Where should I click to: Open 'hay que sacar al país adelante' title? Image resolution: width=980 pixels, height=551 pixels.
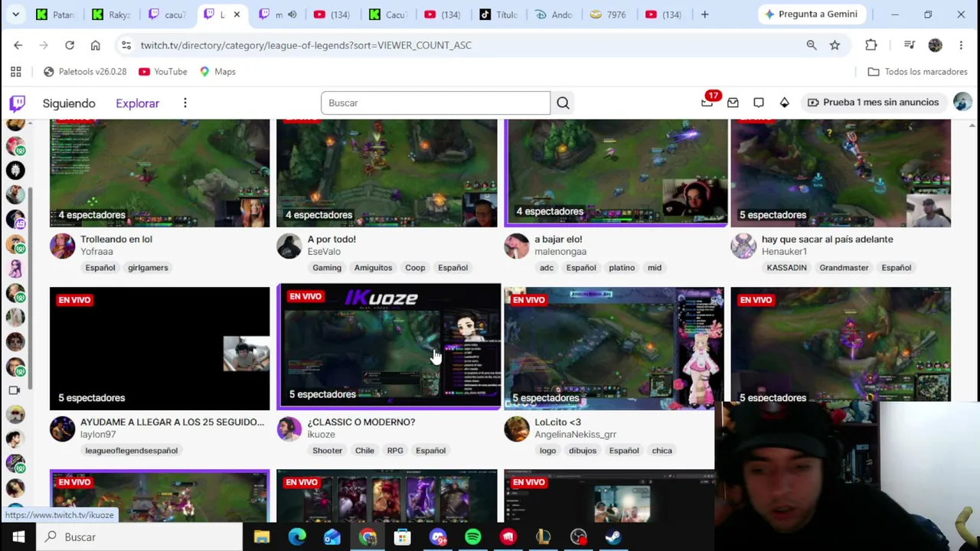(828, 239)
